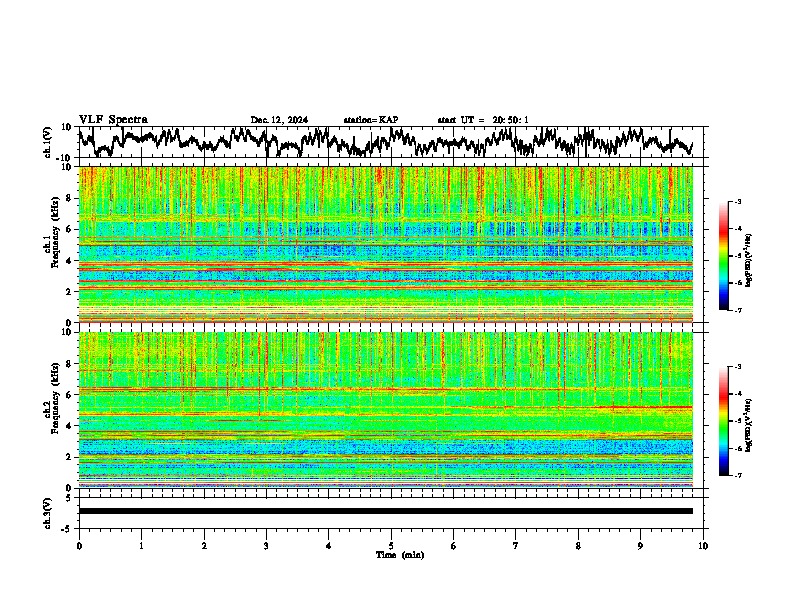
Task: Click the '4' kHz tick on ch.1 frequency axis
Action: 71,261
